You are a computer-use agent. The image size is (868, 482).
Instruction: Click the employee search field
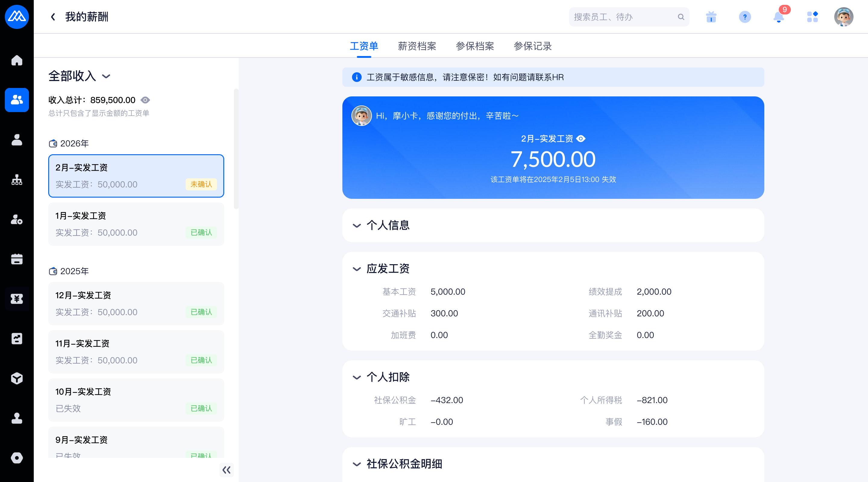[623, 17]
